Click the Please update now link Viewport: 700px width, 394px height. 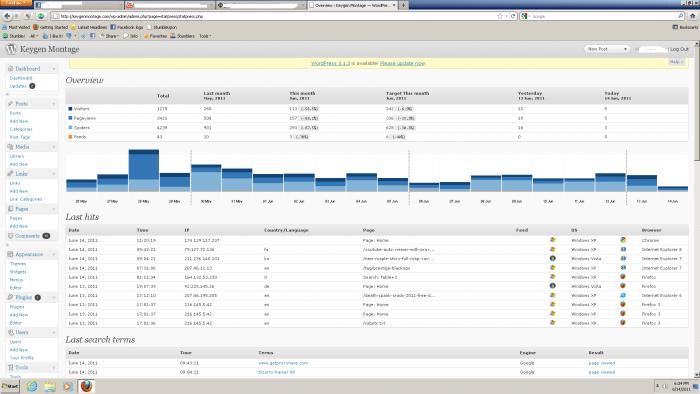click(402, 63)
